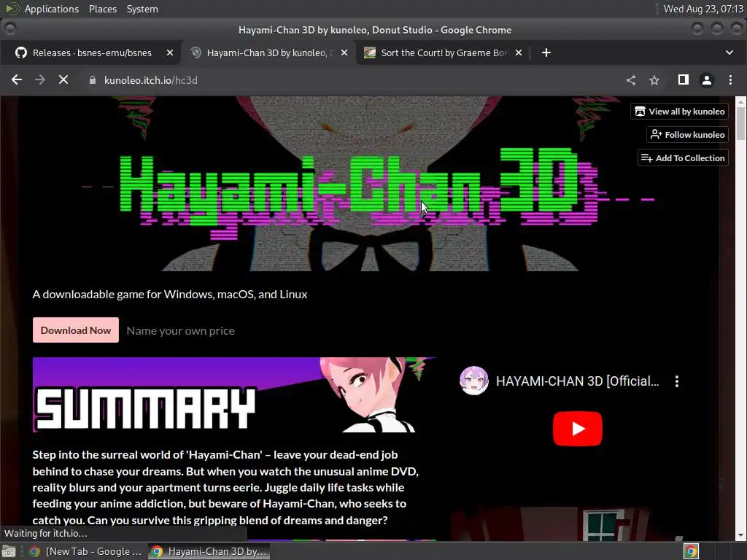Close the Releases bsnes-emu tab

click(169, 52)
